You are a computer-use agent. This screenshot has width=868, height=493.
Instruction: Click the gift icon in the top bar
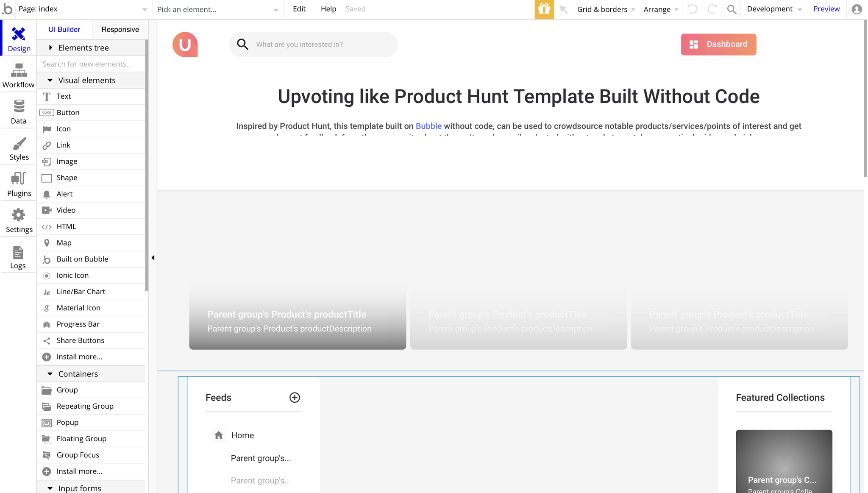pyautogui.click(x=544, y=9)
